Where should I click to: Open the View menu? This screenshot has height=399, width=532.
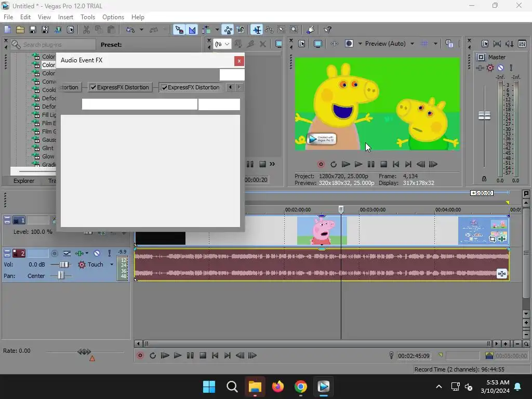tap(44, 17)
